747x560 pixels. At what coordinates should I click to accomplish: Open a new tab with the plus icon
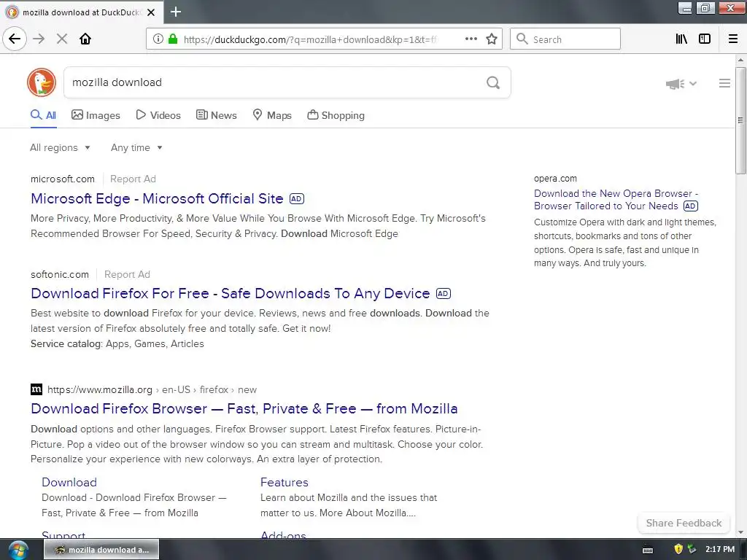click(176, 12)
